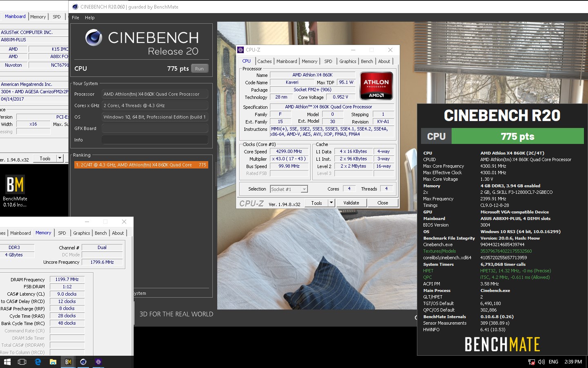
Task: Launch Microsoft Edge from the taskbar
Action: click(38, 362)
